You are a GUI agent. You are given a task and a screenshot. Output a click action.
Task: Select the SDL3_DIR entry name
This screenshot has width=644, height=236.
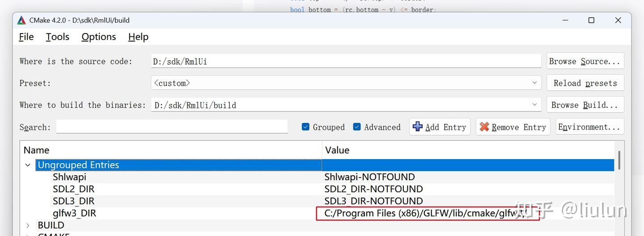pos(73,201)
